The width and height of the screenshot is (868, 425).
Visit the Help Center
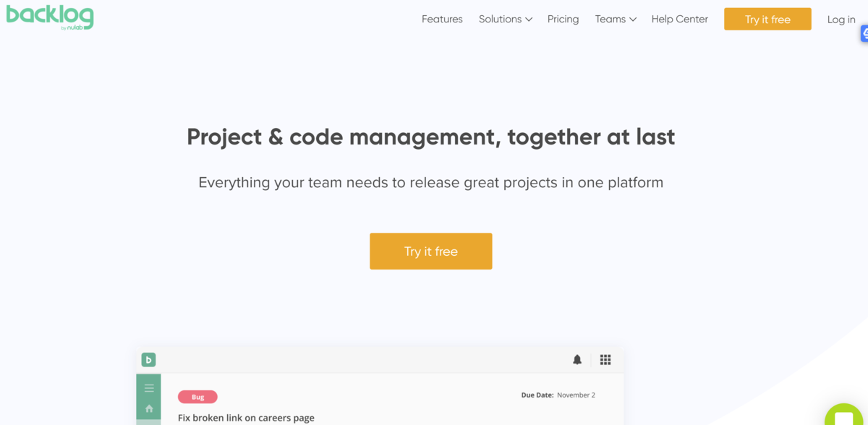click(x=679, y=20)
